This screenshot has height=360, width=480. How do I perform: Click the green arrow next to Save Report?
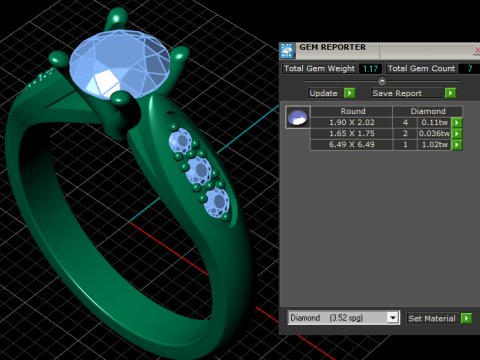pos(450,93)
